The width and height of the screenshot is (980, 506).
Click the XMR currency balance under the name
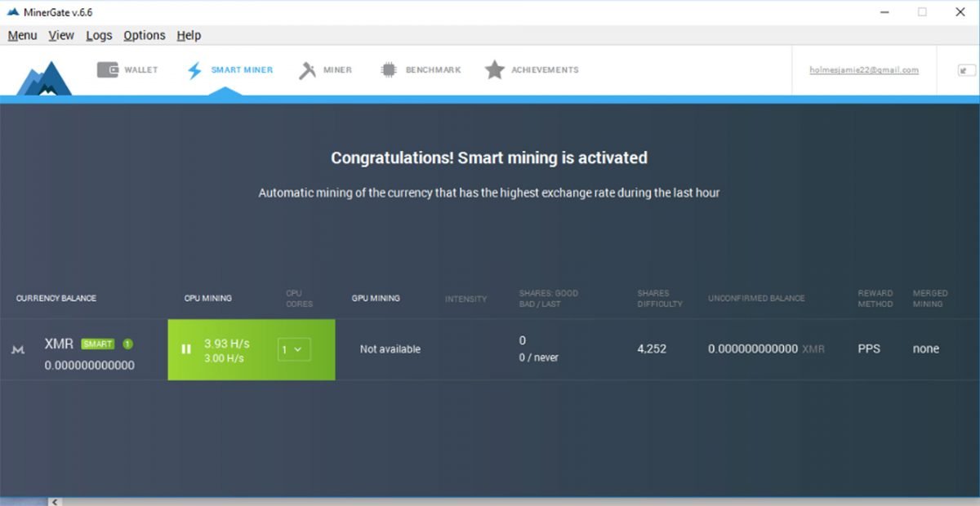(x=90, y=366)
